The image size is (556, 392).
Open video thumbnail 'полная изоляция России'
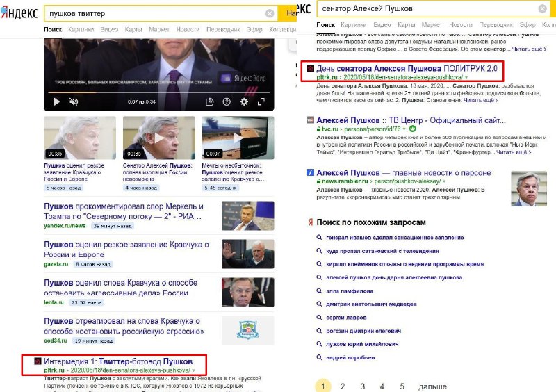[159, 138]
